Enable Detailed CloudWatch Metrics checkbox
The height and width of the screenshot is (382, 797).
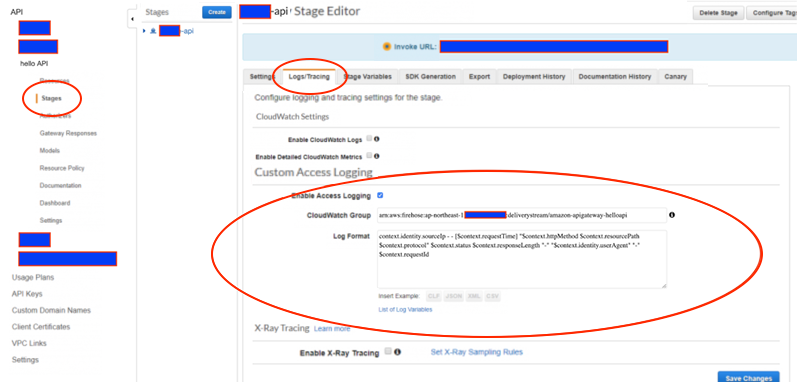(370, 156)
